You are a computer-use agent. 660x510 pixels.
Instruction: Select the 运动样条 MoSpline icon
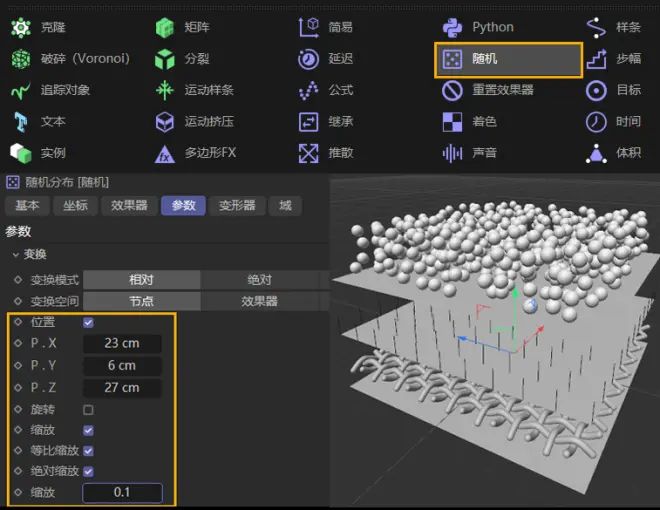coord(165,90)
